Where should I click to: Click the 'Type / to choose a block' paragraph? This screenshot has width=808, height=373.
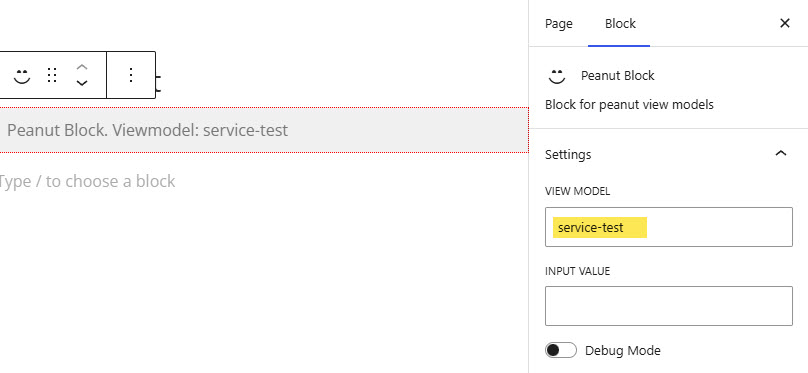(x=87, y=181)
